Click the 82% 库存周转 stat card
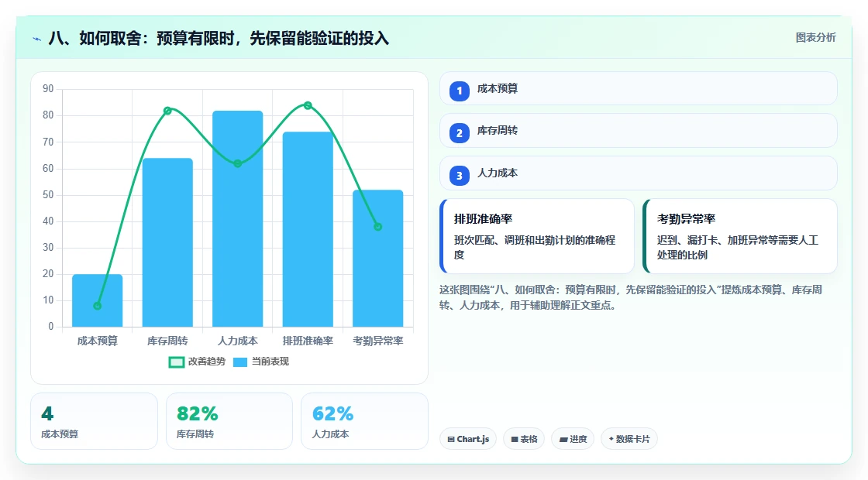 click(x=229, y=421)
